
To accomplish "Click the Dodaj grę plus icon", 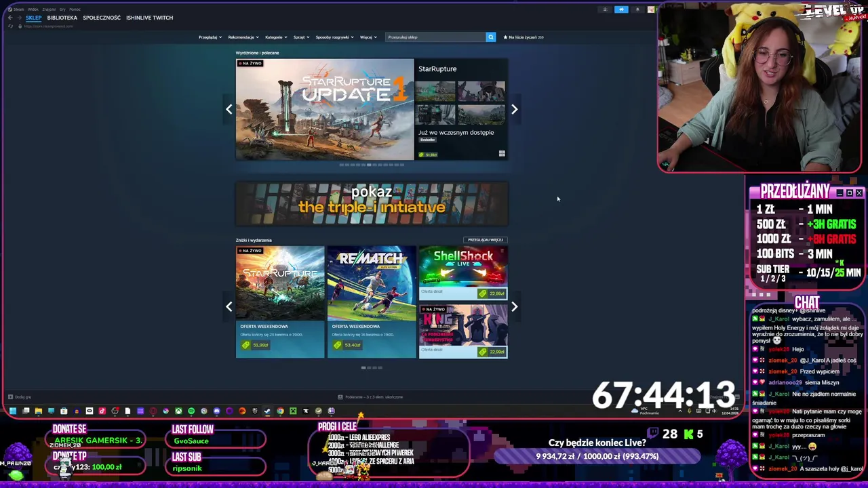I will 10,397.
